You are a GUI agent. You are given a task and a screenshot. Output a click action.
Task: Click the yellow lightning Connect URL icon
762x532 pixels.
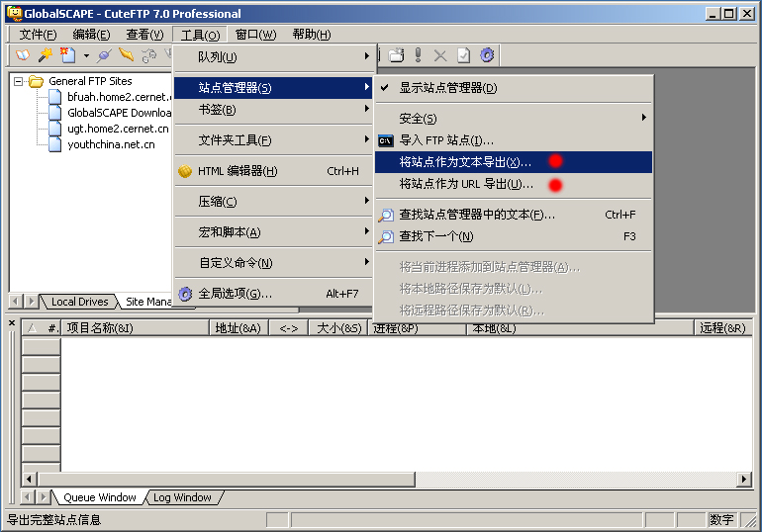pyautogui.click(x=126, y=54)
